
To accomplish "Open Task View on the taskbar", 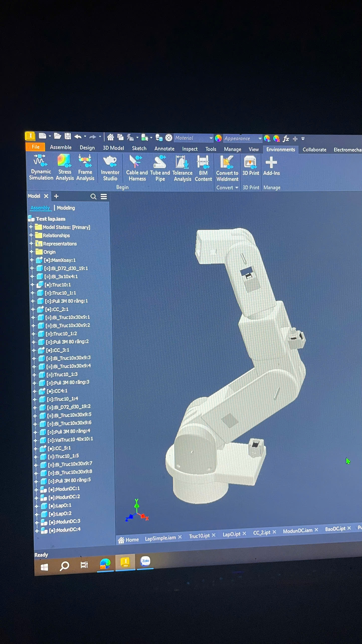I will (84, 565).
